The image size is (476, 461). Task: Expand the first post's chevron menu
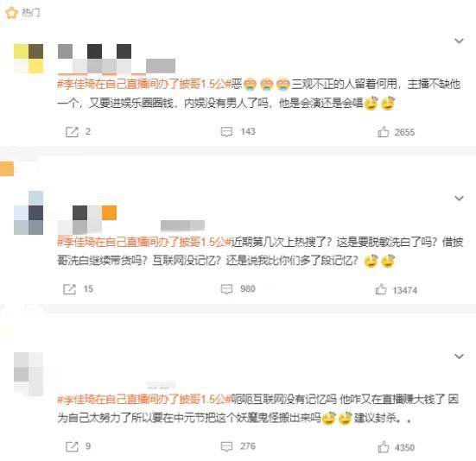(459, 41)
